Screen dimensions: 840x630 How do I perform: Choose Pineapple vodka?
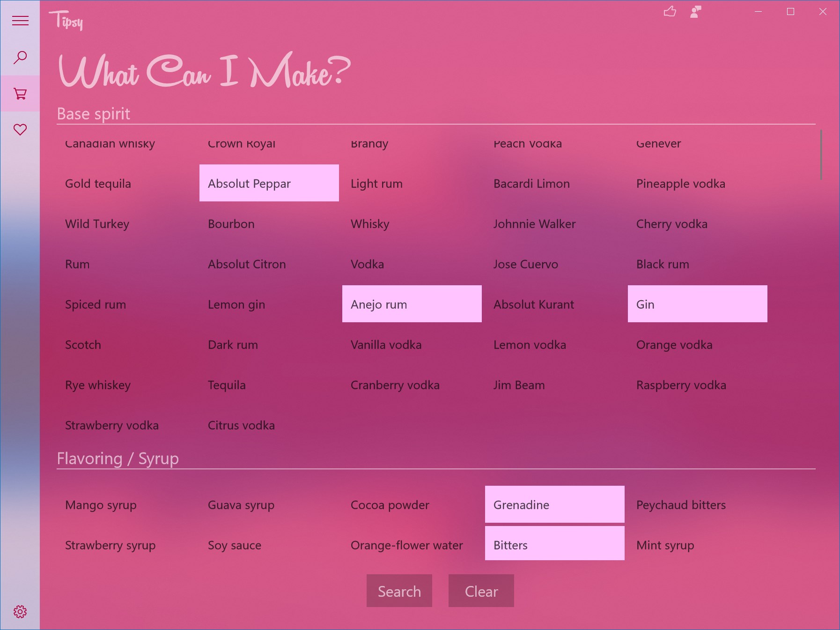tap(698, 183)
